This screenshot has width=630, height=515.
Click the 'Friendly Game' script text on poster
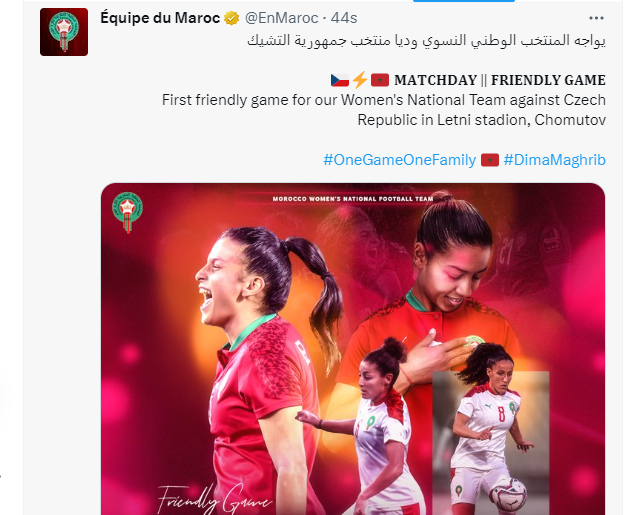[x=215, y=500]
